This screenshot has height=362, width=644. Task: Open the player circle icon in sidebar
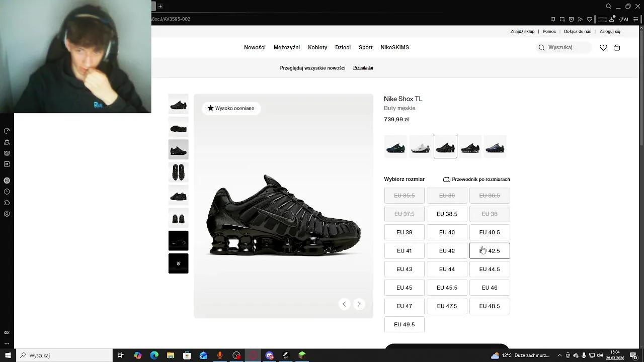(x=7, y=180)
